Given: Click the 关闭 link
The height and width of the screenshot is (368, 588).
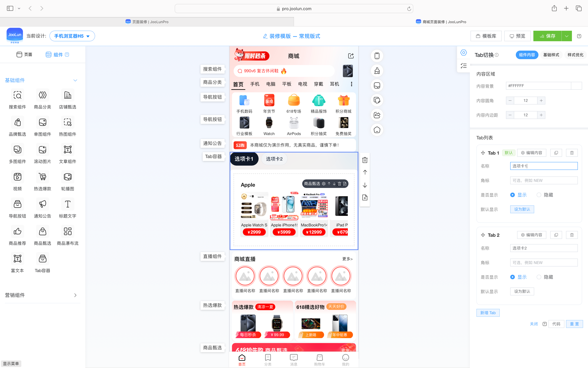Looking at the screenshot, I should pos(534,324).
